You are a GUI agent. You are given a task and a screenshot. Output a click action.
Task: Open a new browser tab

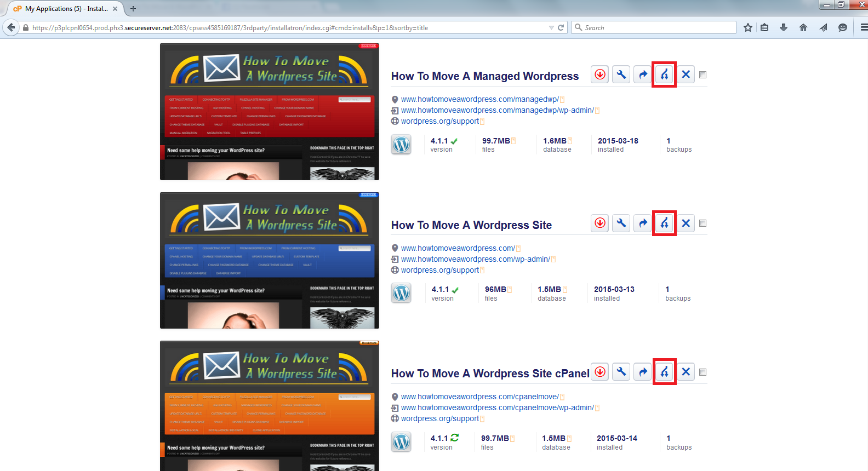pos(133,9)
